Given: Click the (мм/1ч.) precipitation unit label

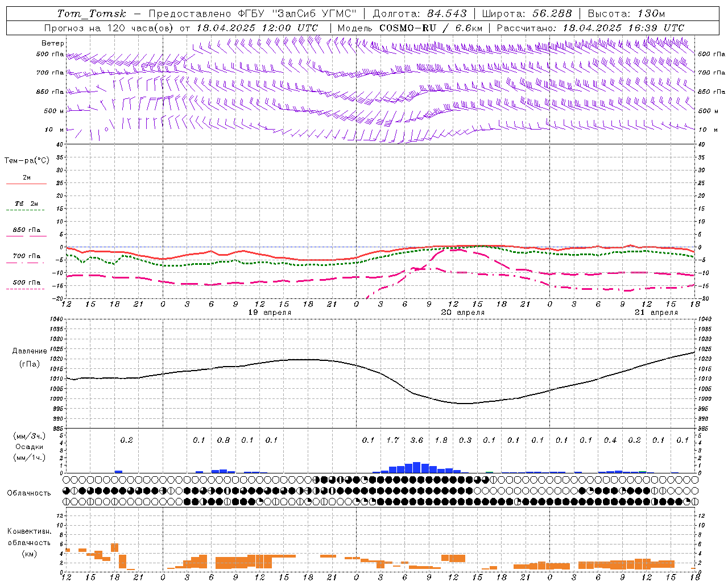Looking at the screenshot, I should [28, 458].
